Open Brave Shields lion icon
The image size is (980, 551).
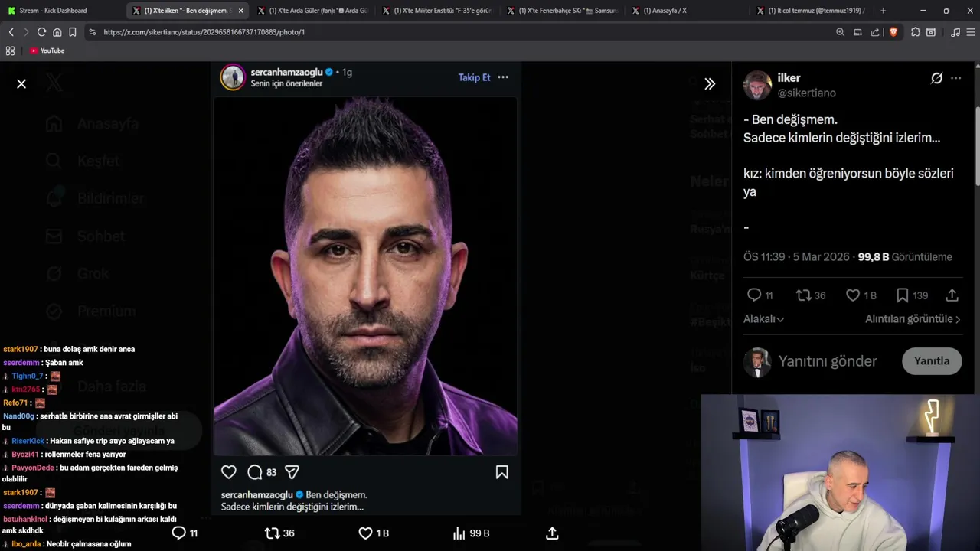click(893, 32)
